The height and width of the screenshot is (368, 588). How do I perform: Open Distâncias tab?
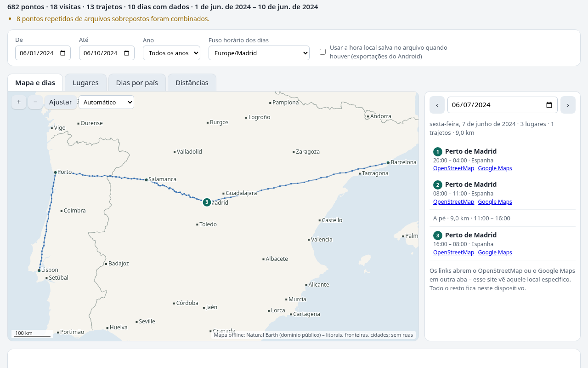(x=192, y=83)
